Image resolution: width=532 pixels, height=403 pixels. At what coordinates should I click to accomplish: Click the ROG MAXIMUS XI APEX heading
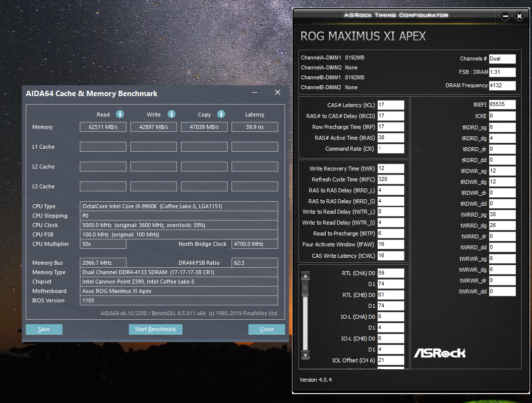click(x=363, y=36)
